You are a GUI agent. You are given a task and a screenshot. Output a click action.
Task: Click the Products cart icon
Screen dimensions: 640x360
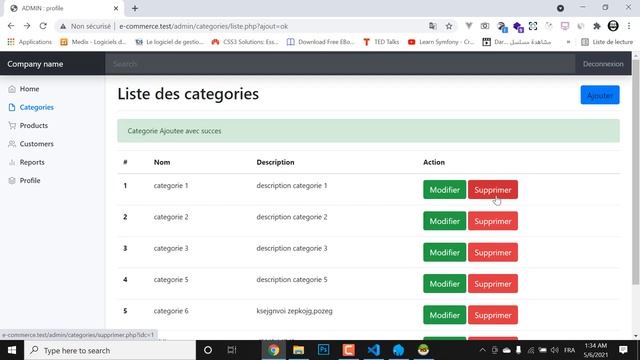[12, 126]
